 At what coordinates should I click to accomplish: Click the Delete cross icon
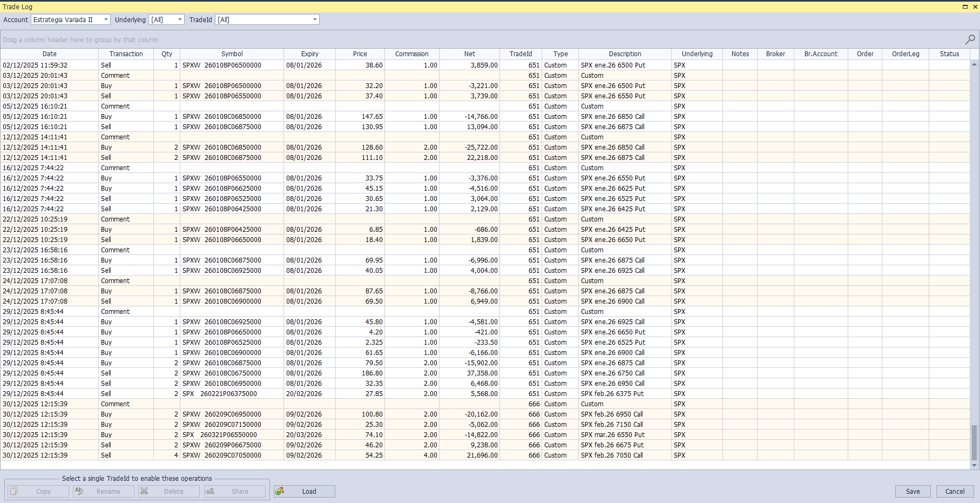click(145, 491)
